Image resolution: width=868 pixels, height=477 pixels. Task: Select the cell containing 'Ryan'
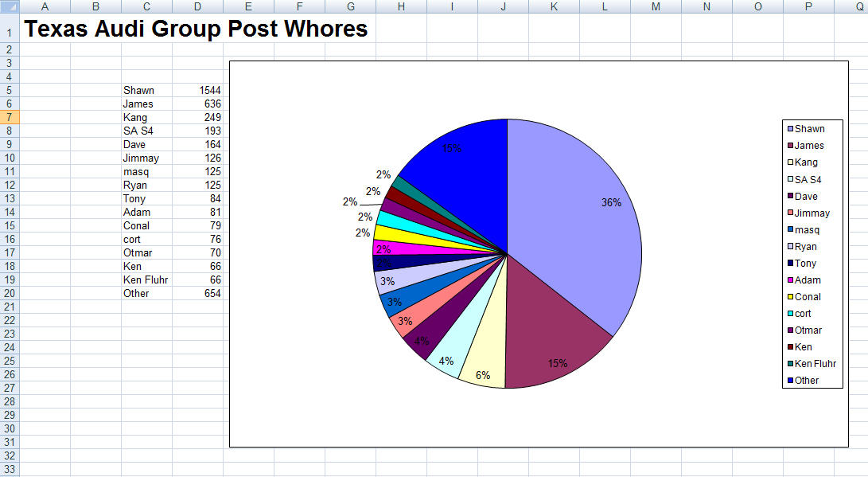pyautogui.click(x=146, y=185)
